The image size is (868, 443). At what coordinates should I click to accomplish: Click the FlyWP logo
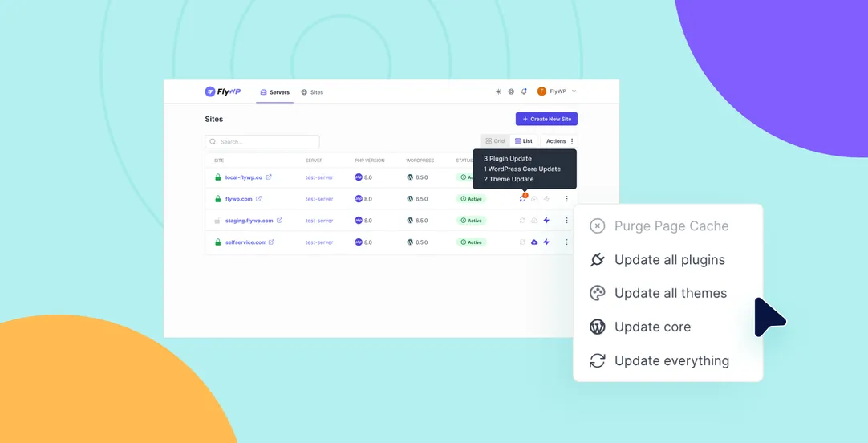(x=222, y=91)
